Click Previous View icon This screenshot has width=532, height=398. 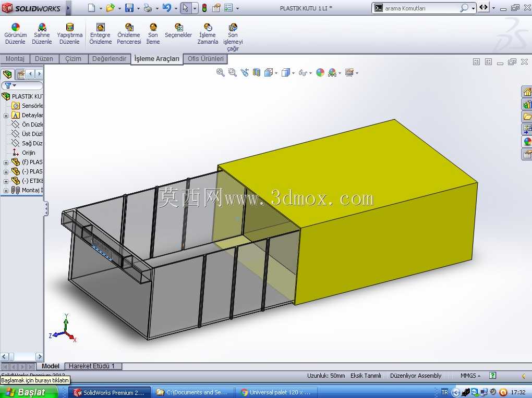point(245,72)
